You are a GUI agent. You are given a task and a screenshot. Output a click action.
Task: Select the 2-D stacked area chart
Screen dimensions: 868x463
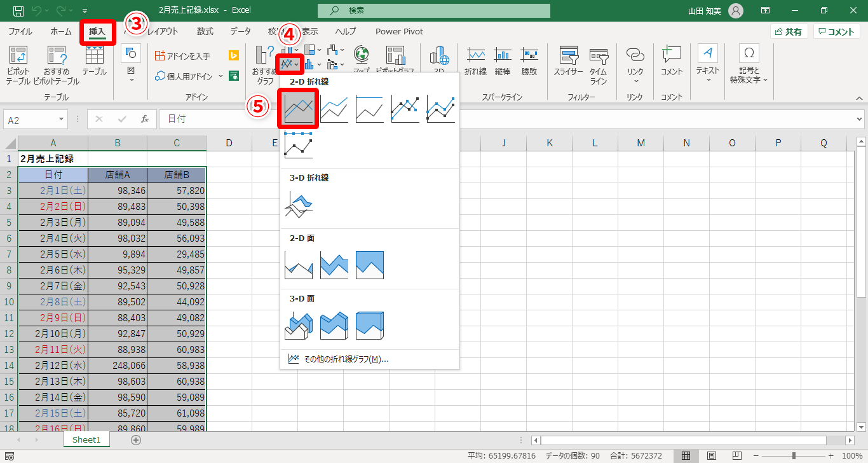tap(334, 266)
